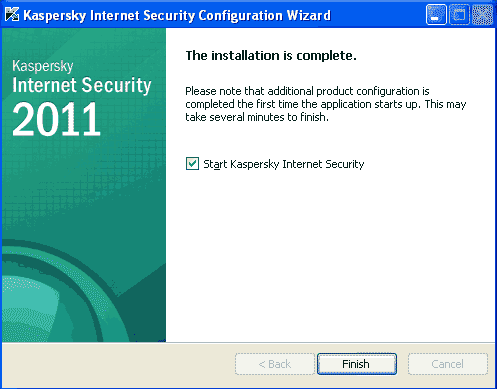Viewport: 497px width, 389px height.
Task: Click the 'Kaspersky' brand word on green banner
Action: tap(43, 66)
